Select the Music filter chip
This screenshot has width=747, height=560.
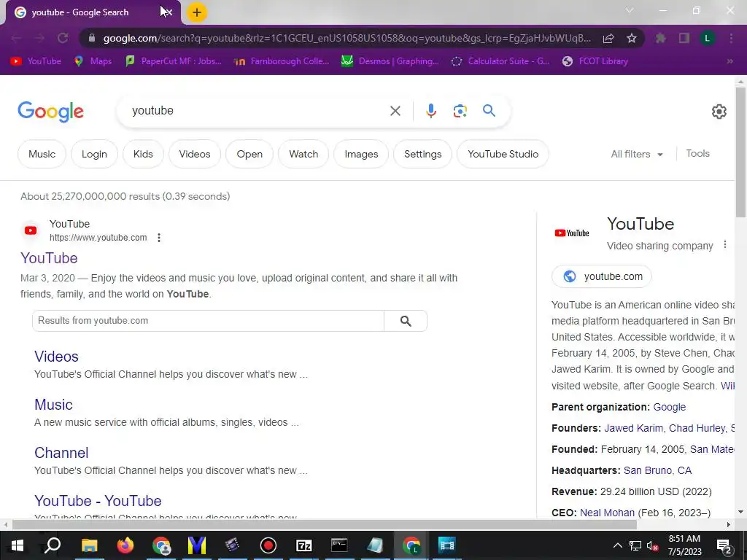42,155
